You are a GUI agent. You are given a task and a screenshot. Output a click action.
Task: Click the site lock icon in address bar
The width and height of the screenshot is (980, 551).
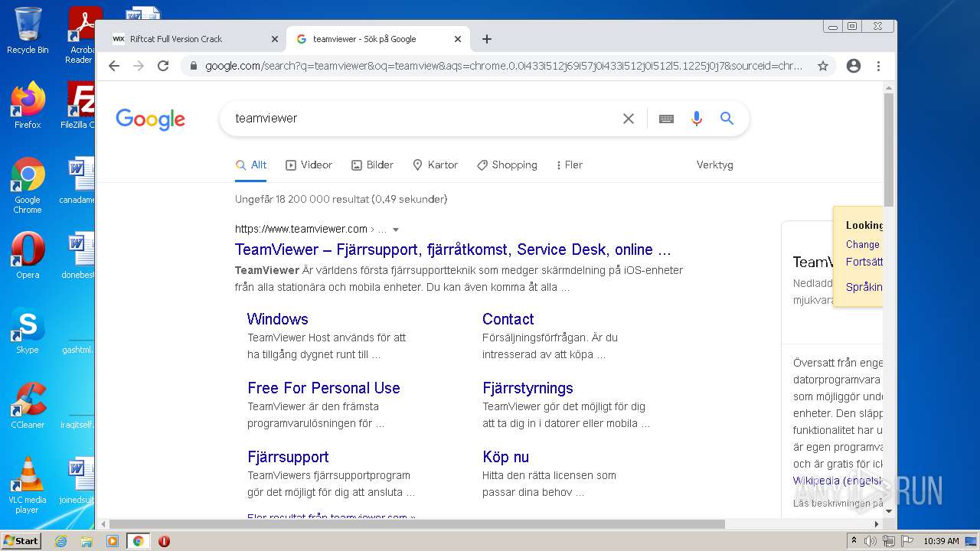point(193,66)
